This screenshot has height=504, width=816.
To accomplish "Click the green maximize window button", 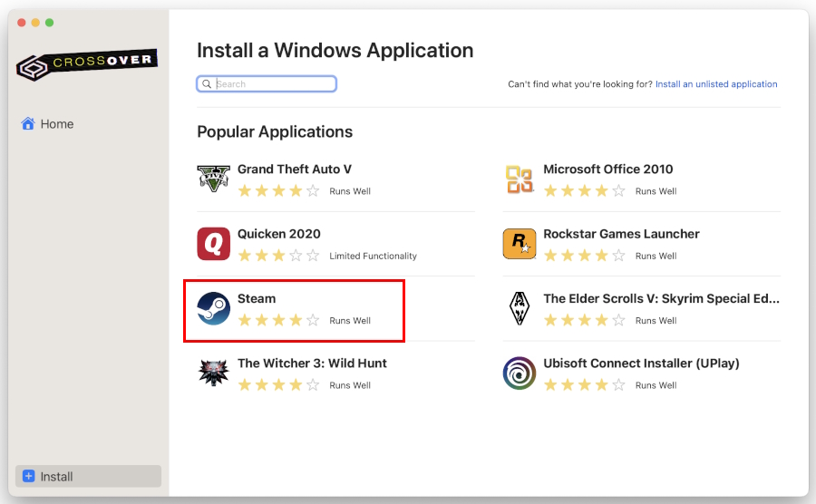I will (50, 23).
